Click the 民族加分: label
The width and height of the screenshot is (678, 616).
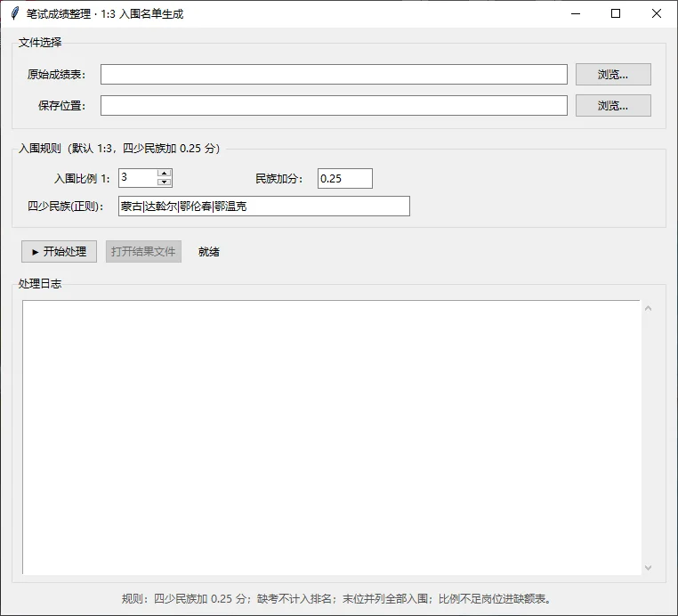click(278, 179)
